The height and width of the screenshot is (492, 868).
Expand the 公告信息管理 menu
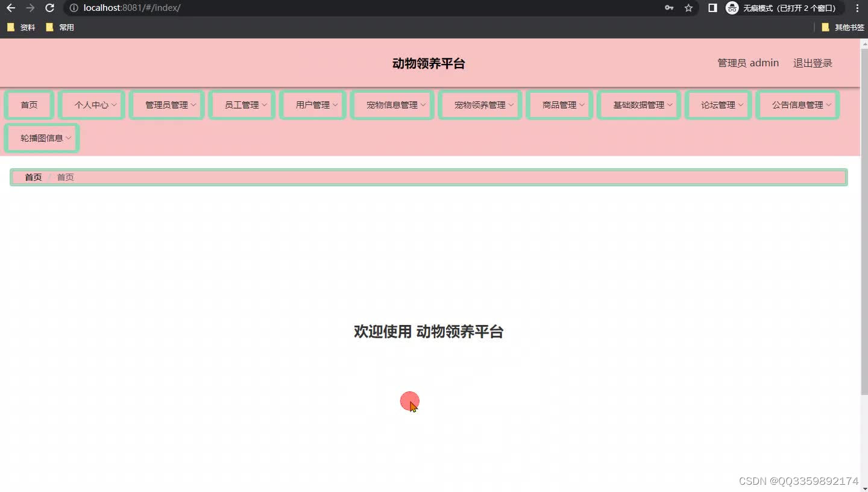point(798,105)
